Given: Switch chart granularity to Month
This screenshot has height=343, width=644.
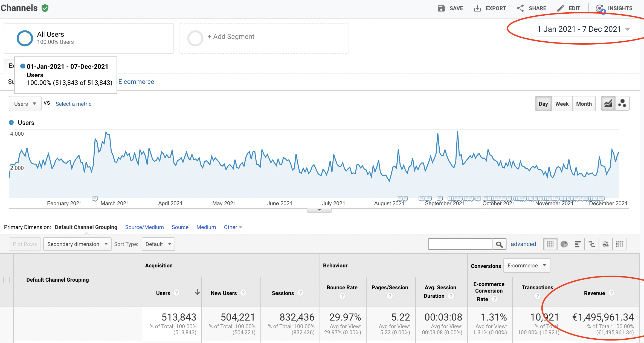Looking at the screenshot, I should point(584,104).
